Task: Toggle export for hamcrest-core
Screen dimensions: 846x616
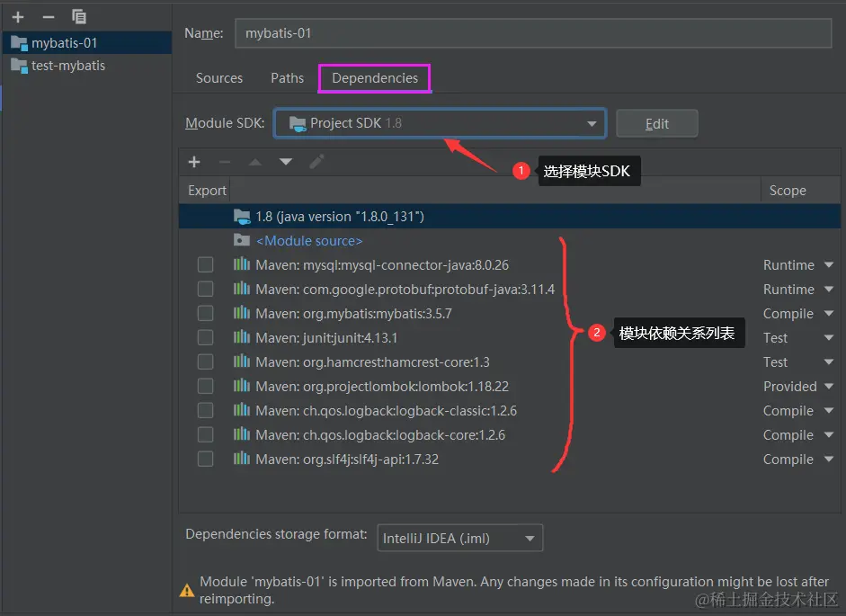Action: (205, 362)
